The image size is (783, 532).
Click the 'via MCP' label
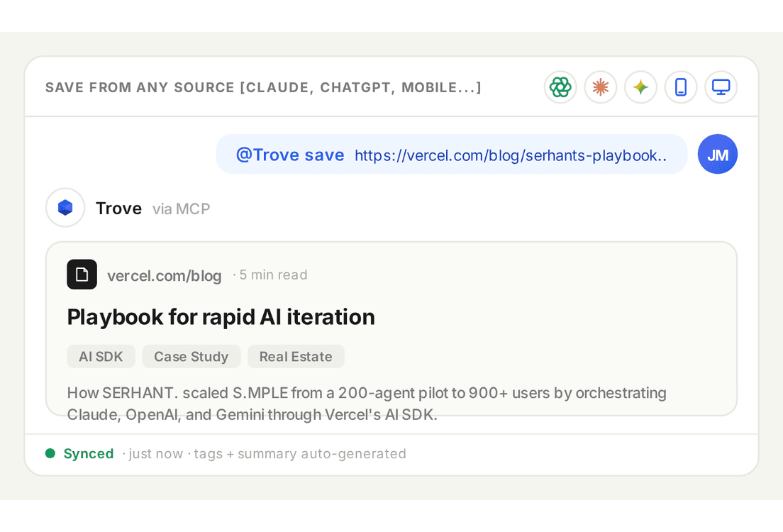[x=182, y=209]
